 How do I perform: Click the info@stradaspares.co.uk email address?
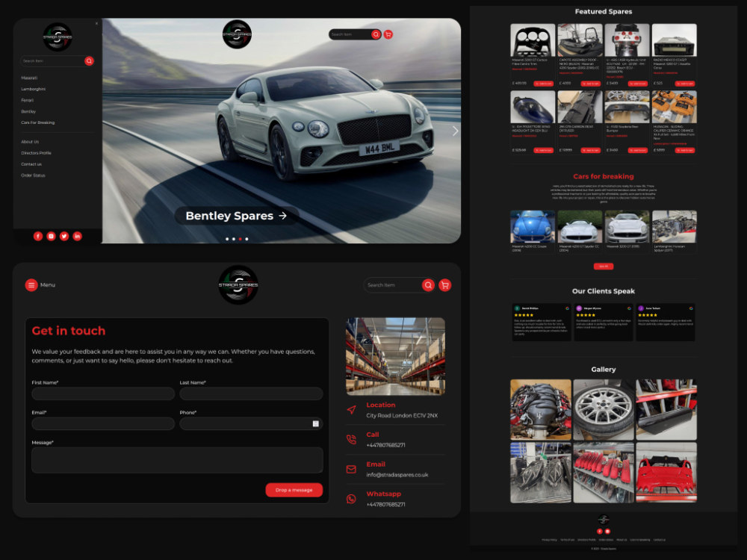coord(397,475)
